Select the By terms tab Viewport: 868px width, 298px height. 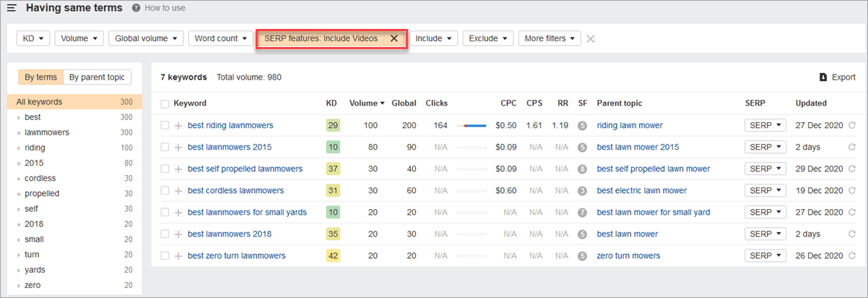tap(40, 77)
